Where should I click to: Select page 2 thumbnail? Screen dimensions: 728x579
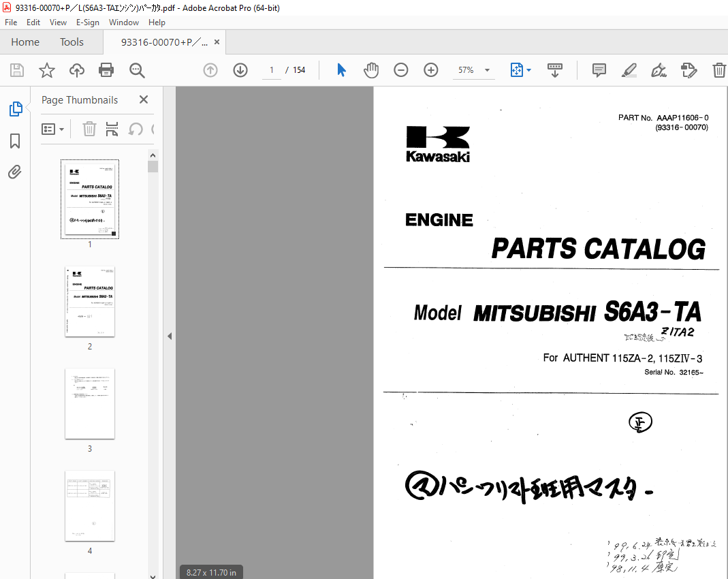click(90, 301)
